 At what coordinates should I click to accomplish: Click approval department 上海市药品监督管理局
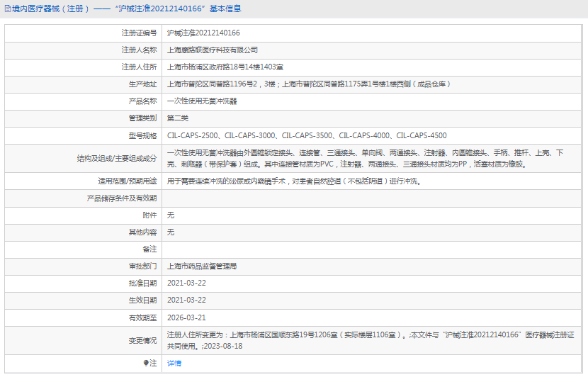pyautogui.click(x=202, y=266)
